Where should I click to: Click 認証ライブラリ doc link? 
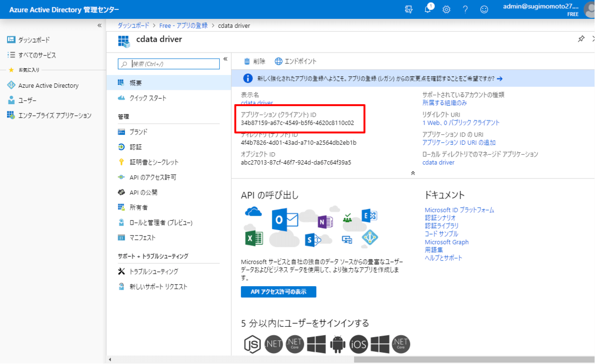point(442,226)
